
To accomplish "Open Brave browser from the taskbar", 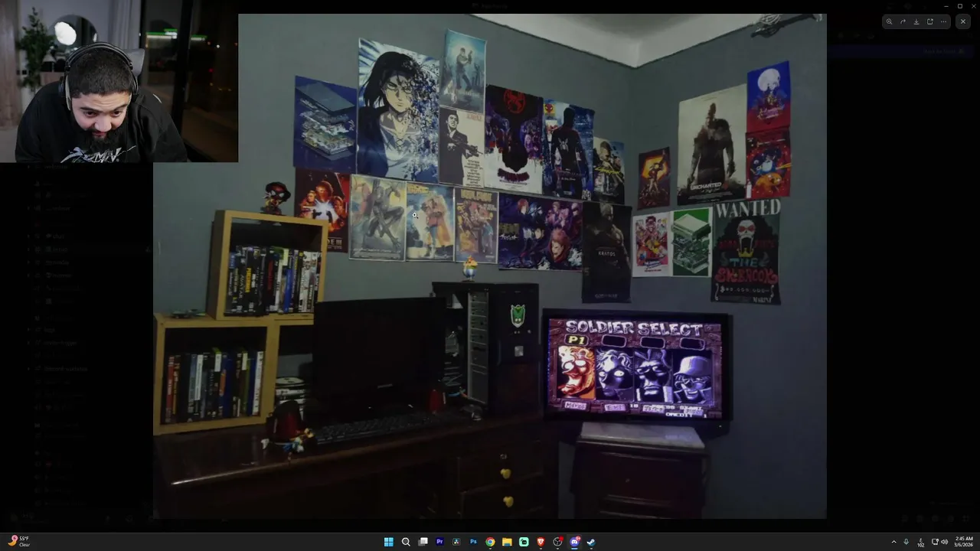I will (541, 542).
